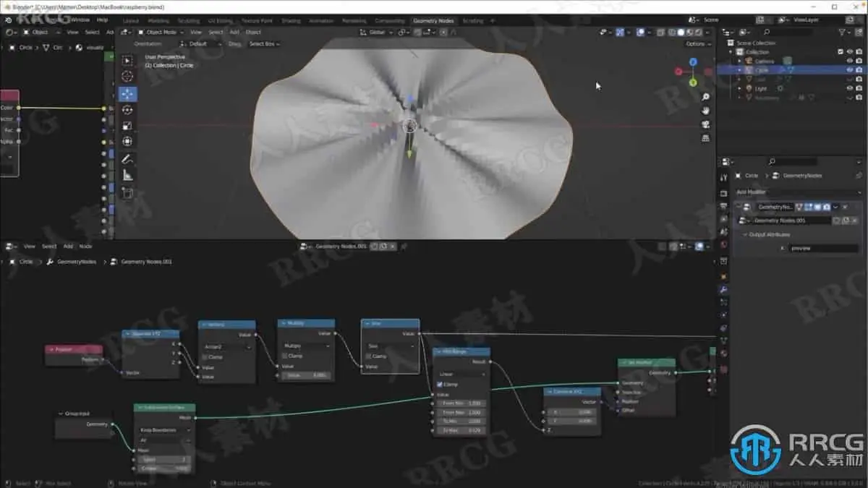Image resolution: width=868 pixels, height=488 pixels.
Task: Enable Clamp on the Multiply node
Action: pos(285,356)
